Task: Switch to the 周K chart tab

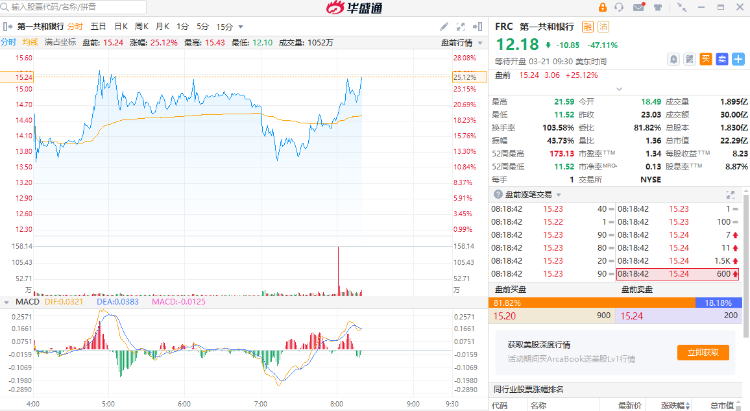Action: point(142,27)
